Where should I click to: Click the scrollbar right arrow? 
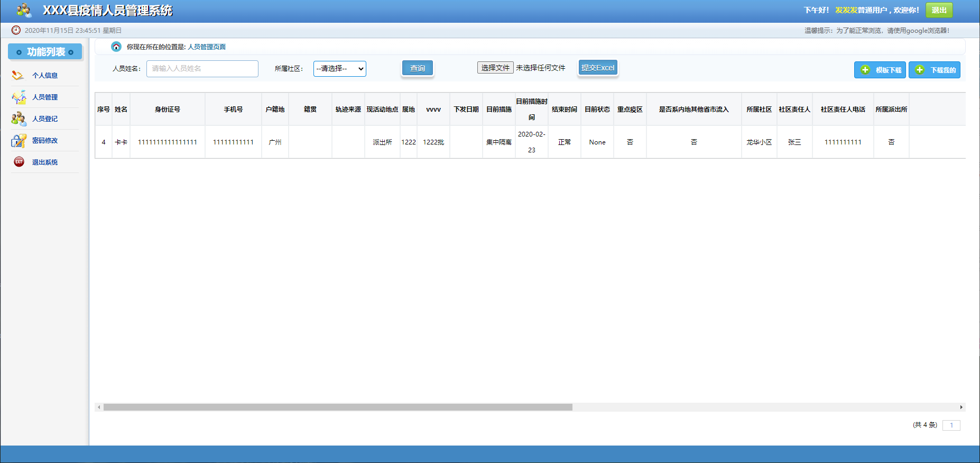pyautogui.click(x=961, y=407)
